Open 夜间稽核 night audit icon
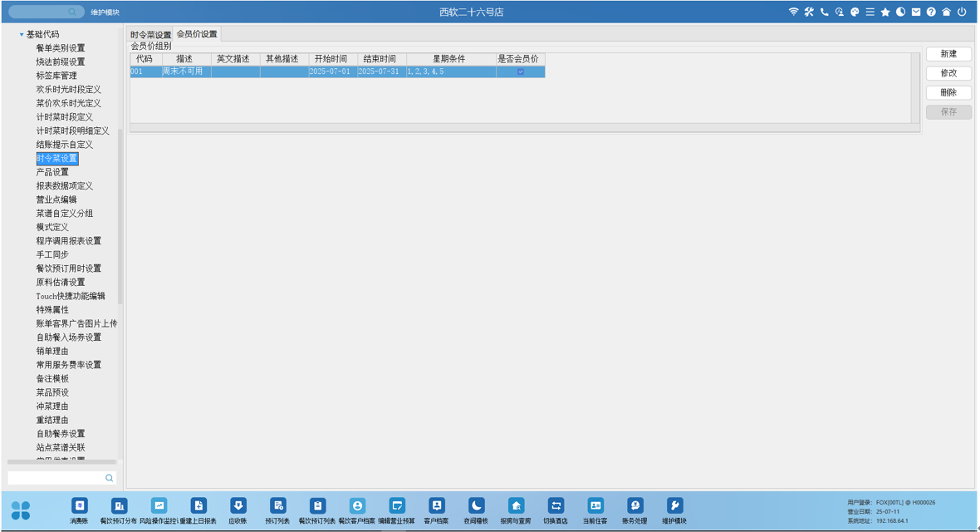This screenshot has width=980, height=532. point(476,506)
